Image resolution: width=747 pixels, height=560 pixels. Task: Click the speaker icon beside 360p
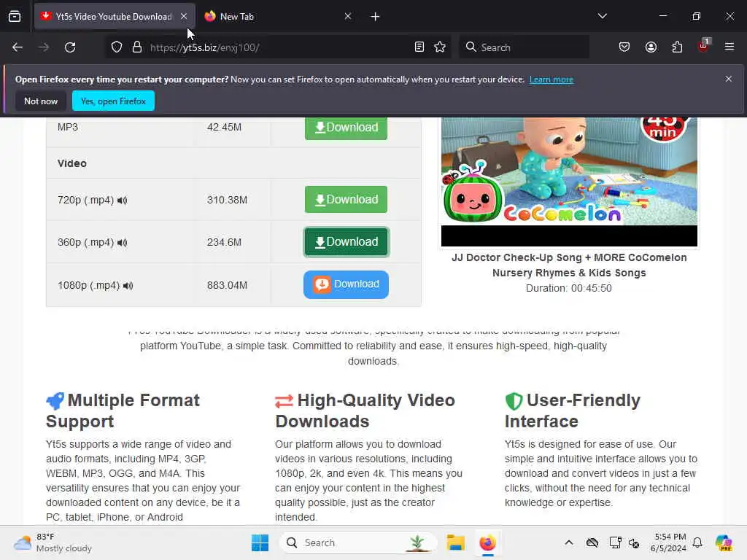click(x=123, y=243)
